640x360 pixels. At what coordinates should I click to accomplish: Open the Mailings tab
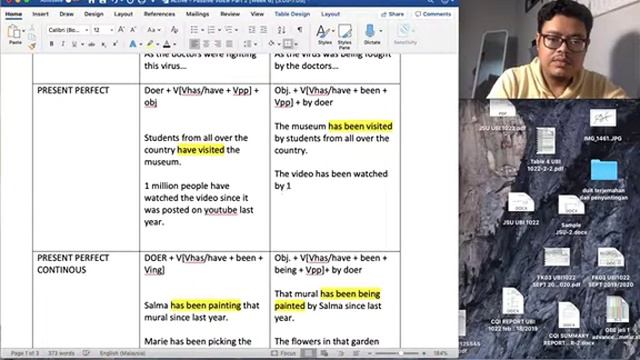[198, 14]
